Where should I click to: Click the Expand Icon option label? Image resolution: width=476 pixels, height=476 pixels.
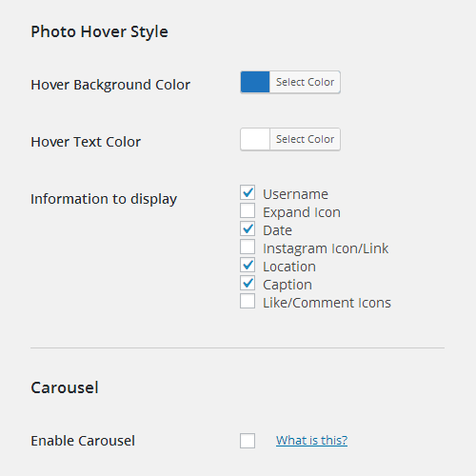302,212
